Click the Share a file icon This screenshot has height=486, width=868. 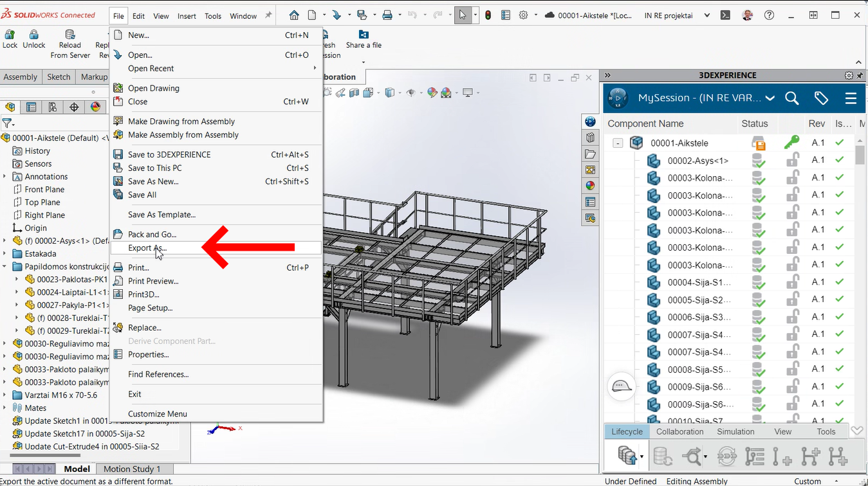tap(364, 35)
